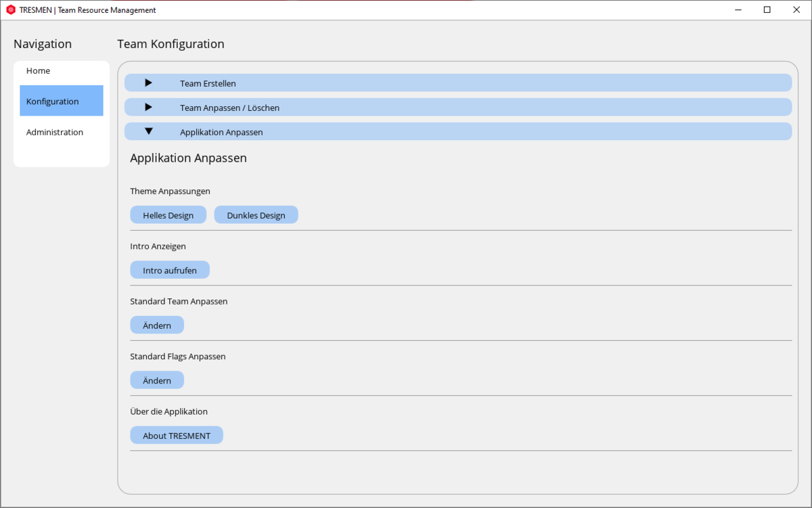The image size is (812, 508).
Task: Expand Team Anpassen / Löschen triangle
Action: pos(149,107)
